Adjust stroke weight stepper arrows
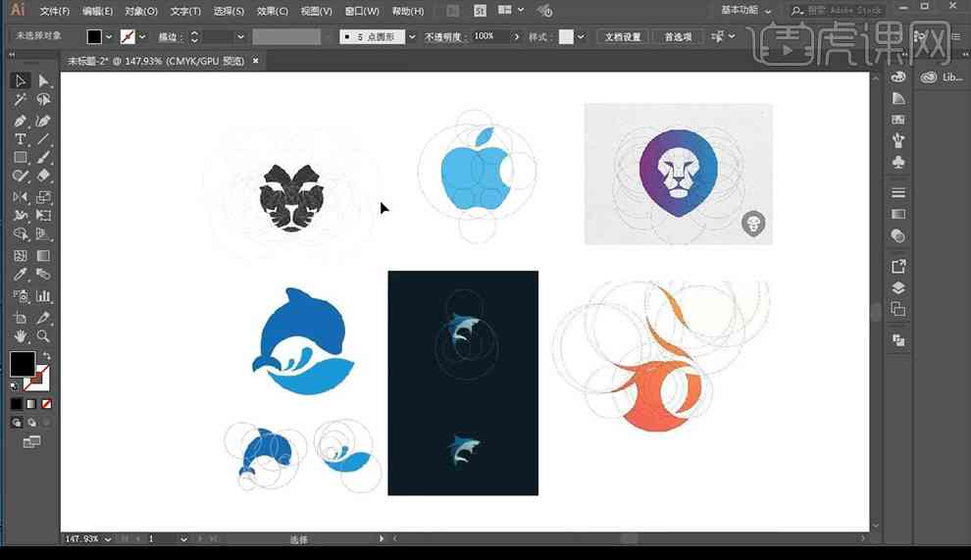971x560 pixels. click(x=194, y=37)
